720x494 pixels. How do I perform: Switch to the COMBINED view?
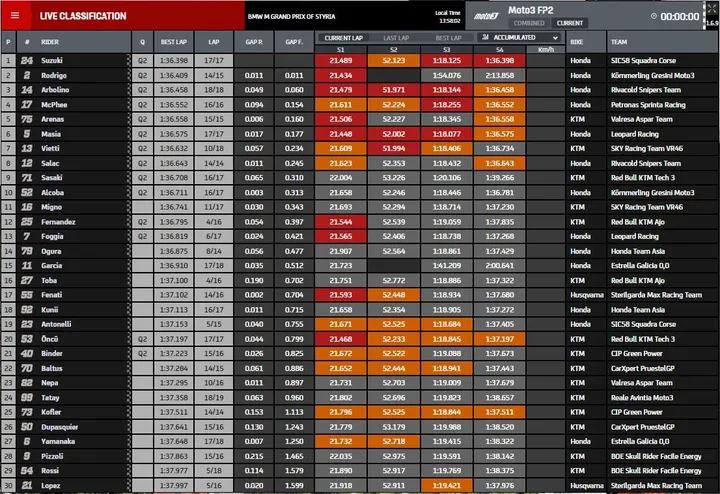(x=529, y=23)
